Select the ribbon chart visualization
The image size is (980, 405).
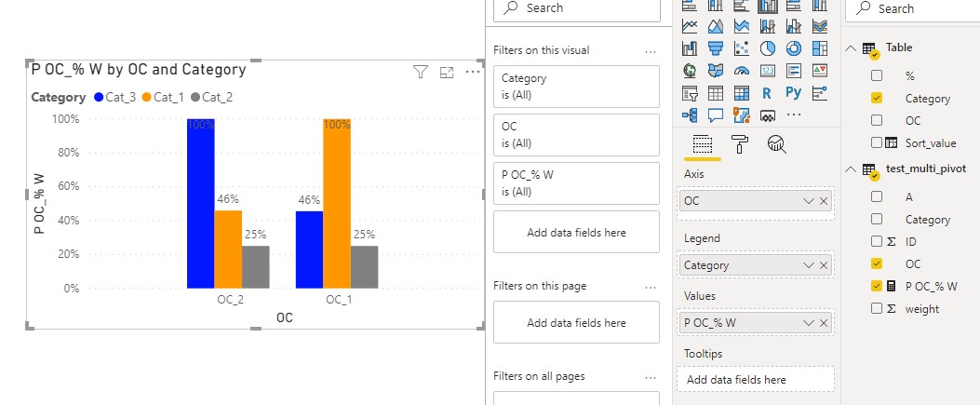click(820, 26)
